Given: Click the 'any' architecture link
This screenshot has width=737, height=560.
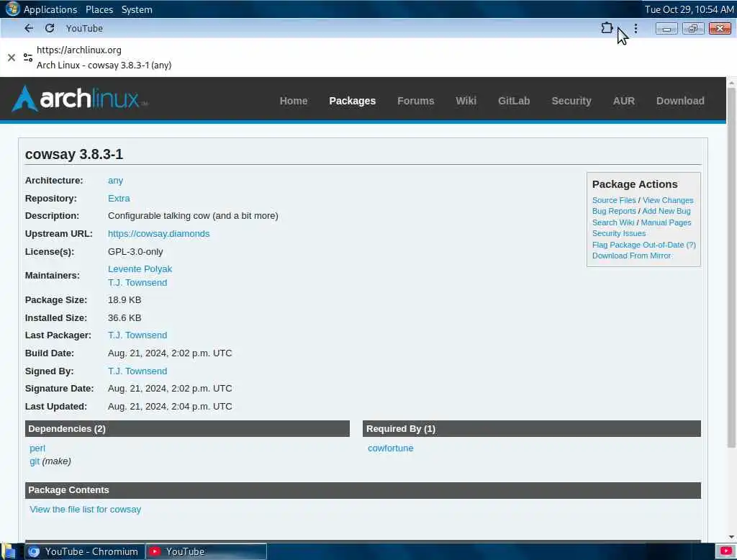Looking at the screenshot, I should click(x=115, y=181).
